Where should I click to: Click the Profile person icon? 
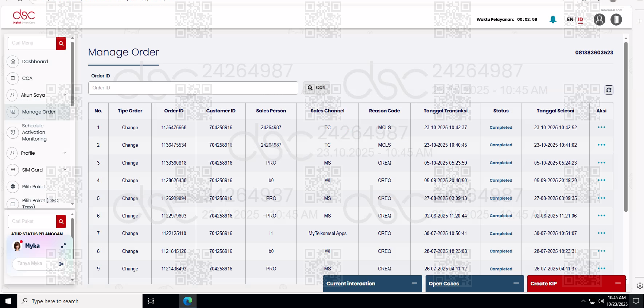click(x=12, y=153)
